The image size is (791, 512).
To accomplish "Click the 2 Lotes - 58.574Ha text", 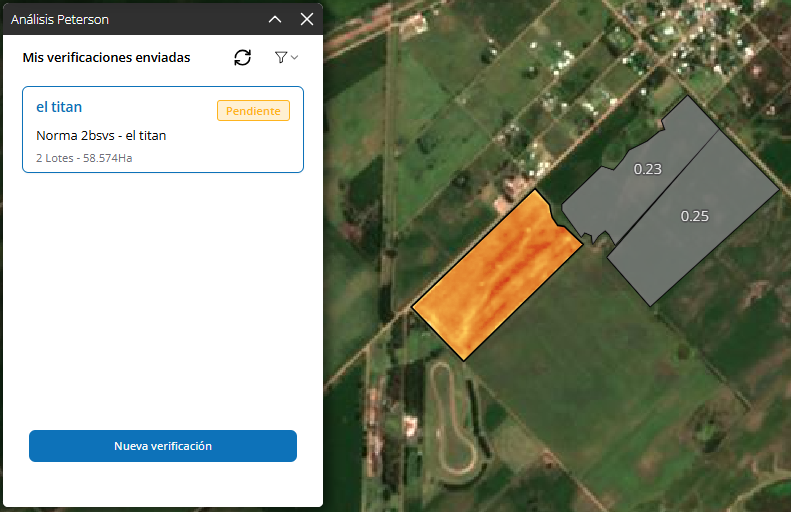I will click(84, 158).
